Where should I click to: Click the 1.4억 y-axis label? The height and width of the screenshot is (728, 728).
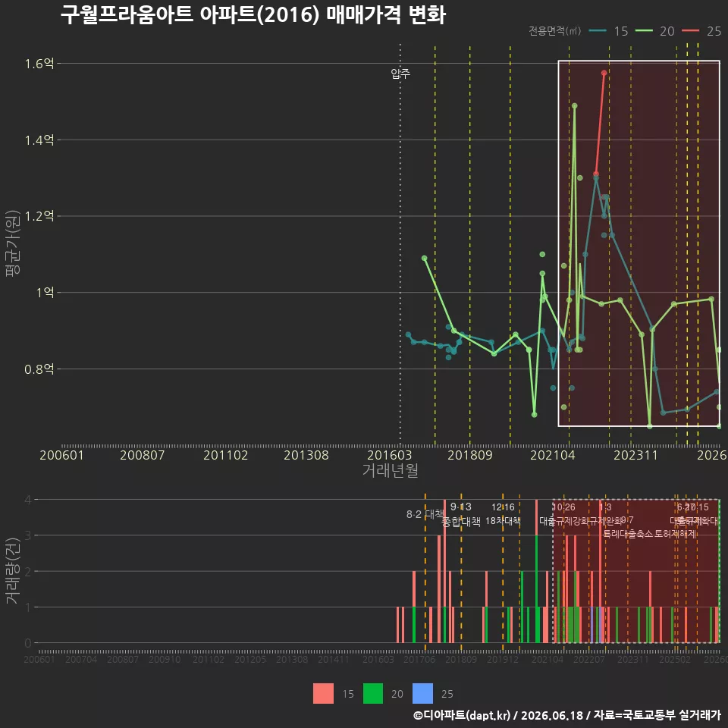click(x=39, y=140)
